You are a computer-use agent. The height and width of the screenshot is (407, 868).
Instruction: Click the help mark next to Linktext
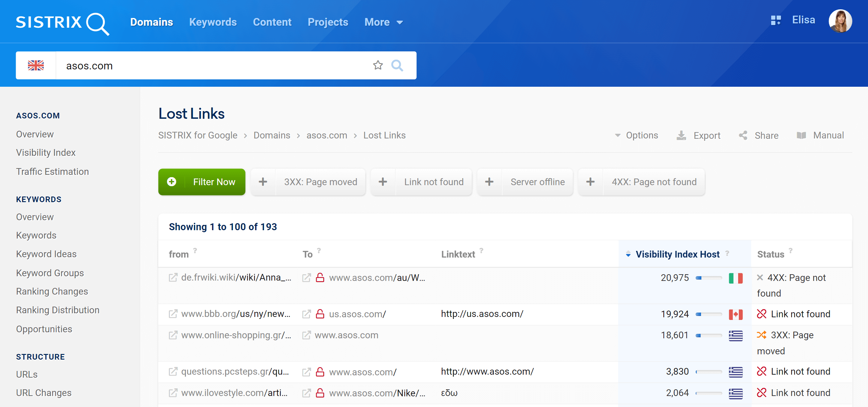481,251
